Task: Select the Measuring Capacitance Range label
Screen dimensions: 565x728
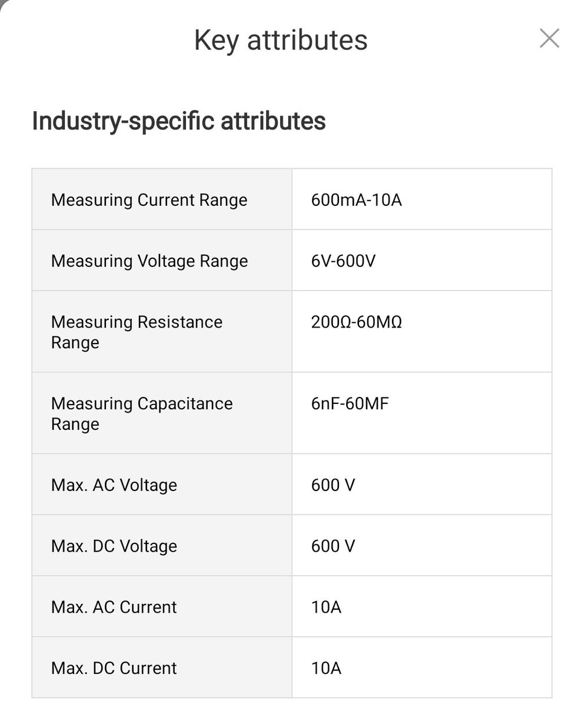Action: (x=142, y=413)
